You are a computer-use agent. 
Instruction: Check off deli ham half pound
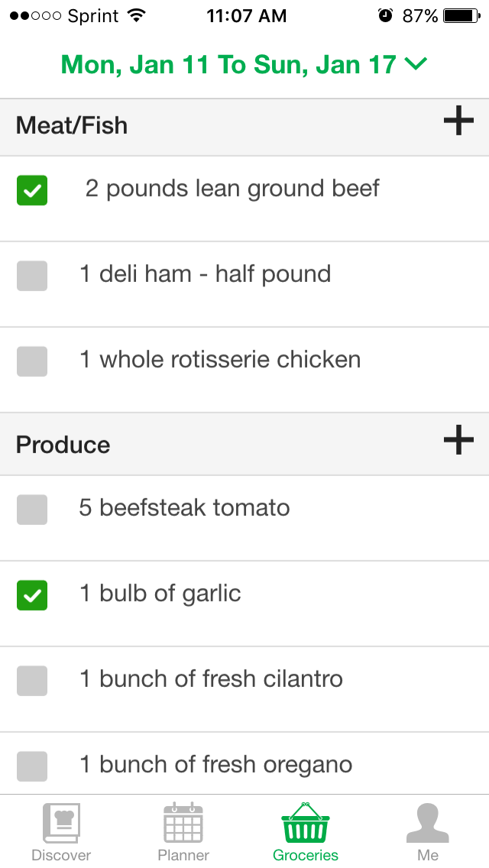32,276
